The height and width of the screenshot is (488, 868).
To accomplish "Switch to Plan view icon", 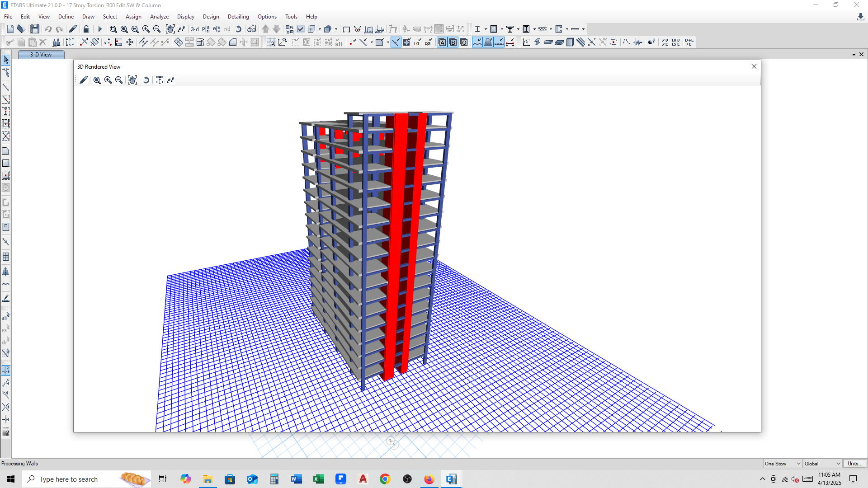I will pyautogui.click(x=206, y=29).
